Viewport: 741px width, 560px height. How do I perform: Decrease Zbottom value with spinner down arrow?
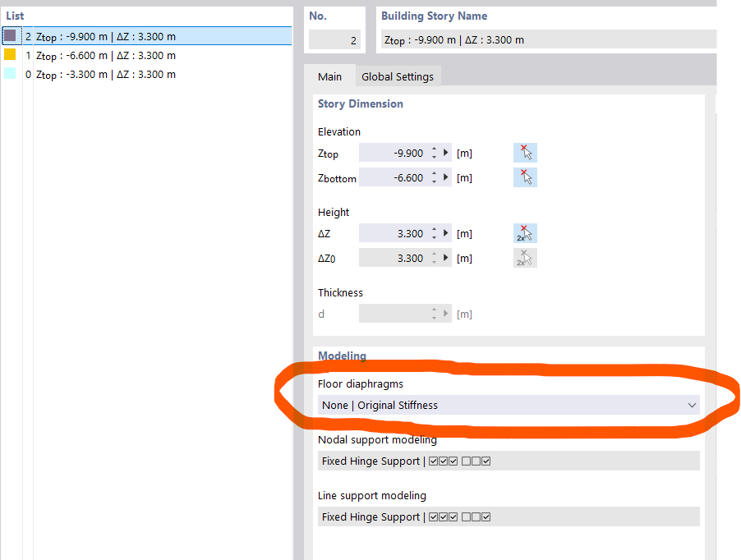pos(434,181)
